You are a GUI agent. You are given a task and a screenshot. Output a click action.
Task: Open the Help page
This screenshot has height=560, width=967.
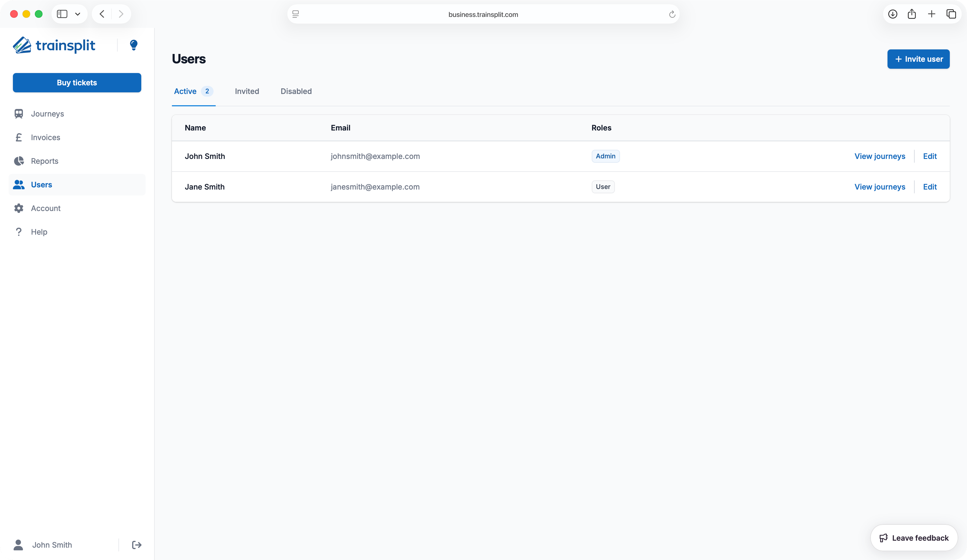tap(39, 232)
